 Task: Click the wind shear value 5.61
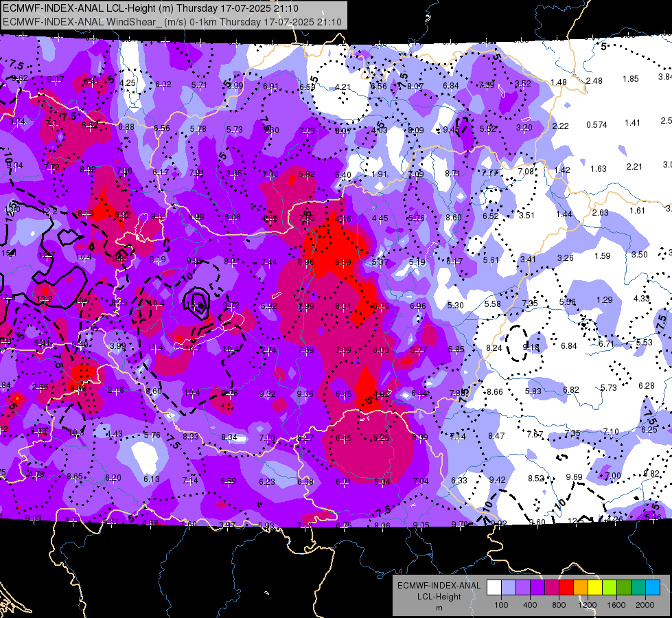coord(491,260)
